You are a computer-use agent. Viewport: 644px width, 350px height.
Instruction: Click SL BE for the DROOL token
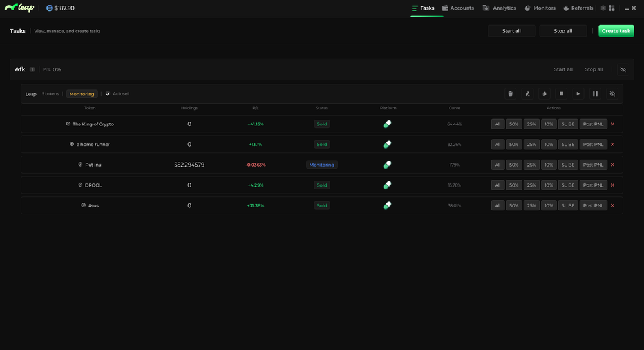567,185
